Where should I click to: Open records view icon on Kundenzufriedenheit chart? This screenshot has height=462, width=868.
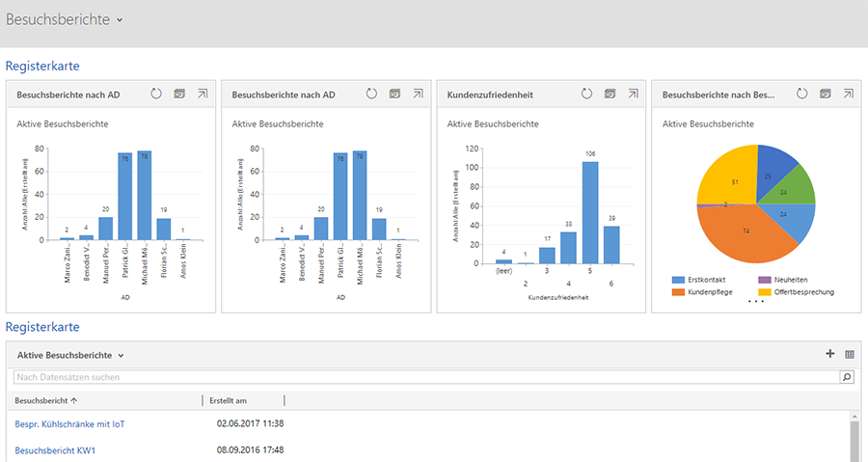click(610, 95)
